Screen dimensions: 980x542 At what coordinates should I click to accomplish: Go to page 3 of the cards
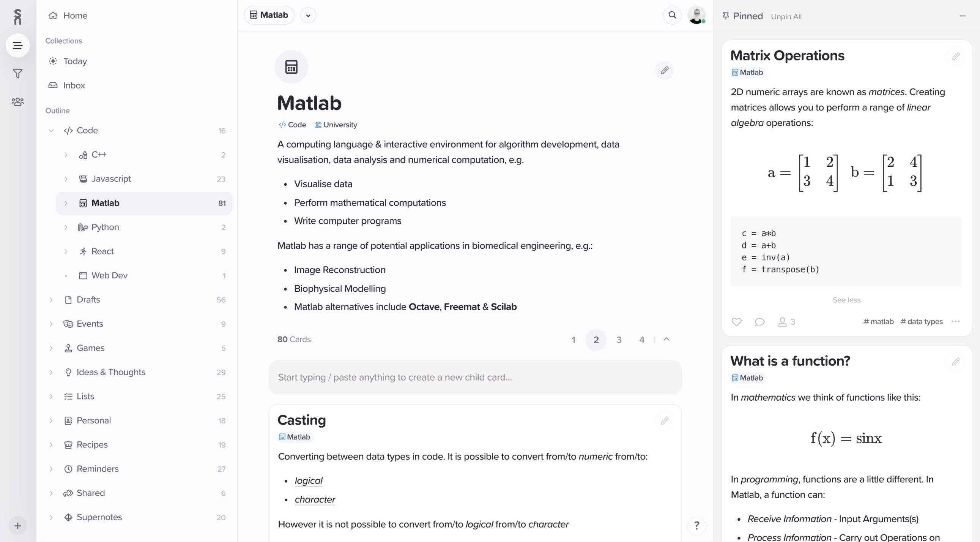click(619, 340)
